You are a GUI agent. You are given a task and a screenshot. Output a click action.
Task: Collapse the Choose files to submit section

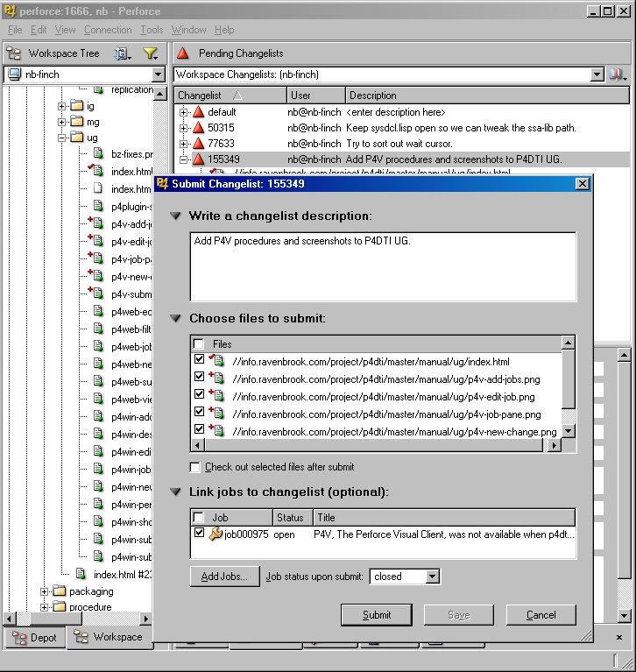[x=176, y=319]
